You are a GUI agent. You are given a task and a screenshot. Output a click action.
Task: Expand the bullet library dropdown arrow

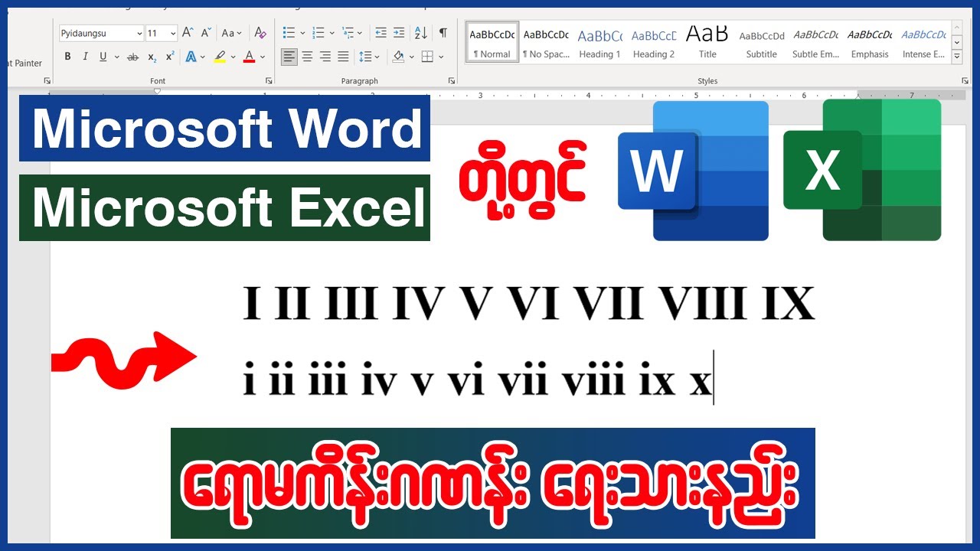click(302, 34)
